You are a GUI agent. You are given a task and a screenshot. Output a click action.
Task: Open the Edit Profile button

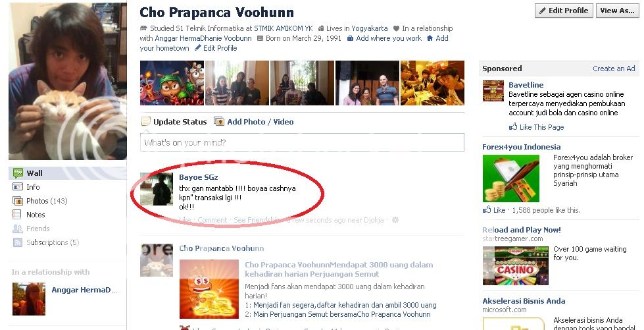(564, 11)
